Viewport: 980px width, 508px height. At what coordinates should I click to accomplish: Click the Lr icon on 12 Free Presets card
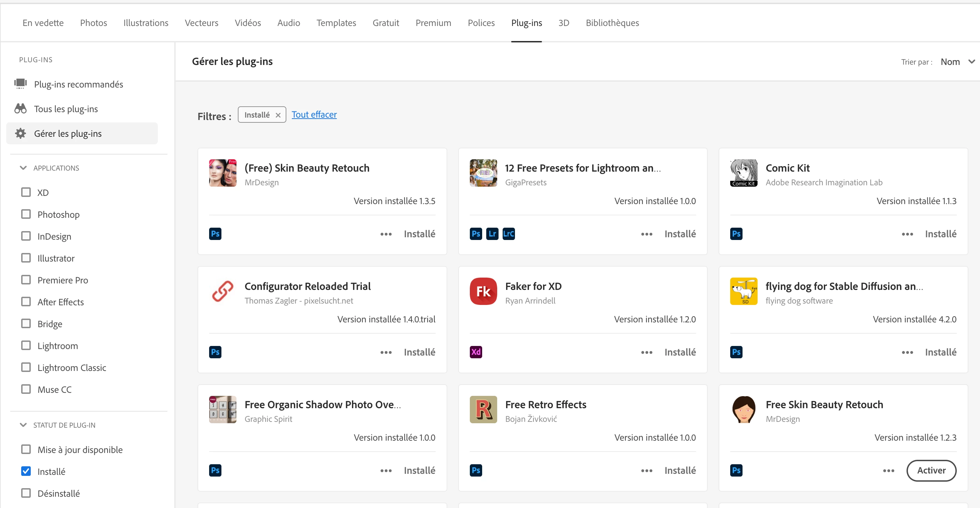pos(492,233)
